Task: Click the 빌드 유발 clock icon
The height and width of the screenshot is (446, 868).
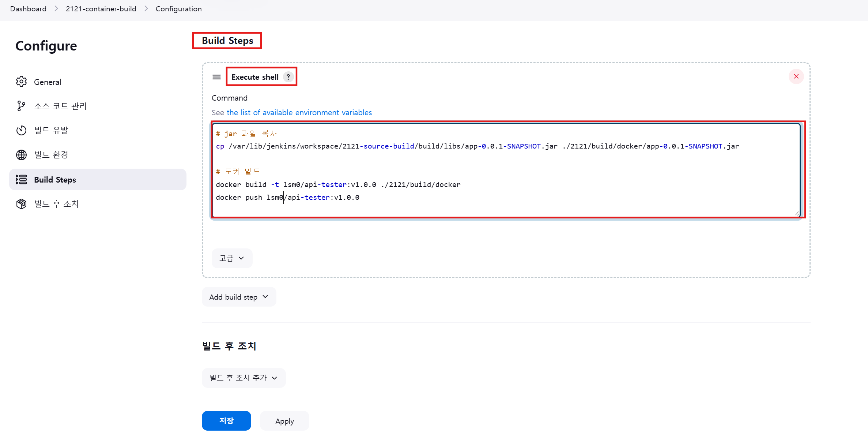Action: pyautogui.click(x=21, y=130)
